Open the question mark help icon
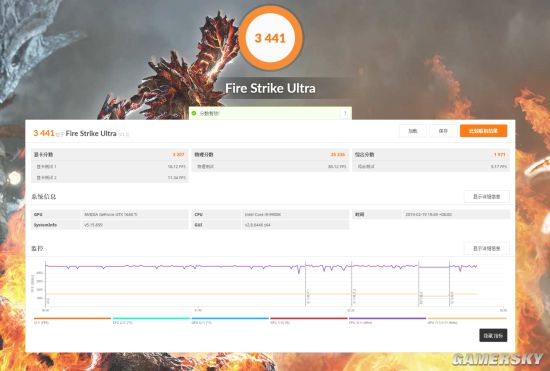Viewport: 550px width, 371px height. (x=345, y=113)
